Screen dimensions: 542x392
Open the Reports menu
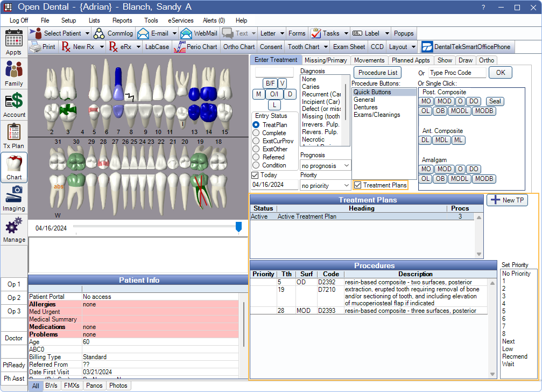coord(122,20)
